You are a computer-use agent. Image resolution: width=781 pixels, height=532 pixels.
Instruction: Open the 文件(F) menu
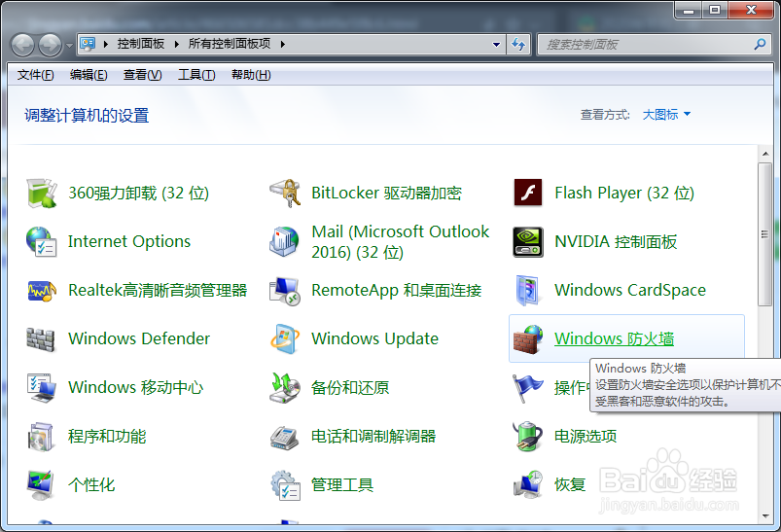coord(35,75)
